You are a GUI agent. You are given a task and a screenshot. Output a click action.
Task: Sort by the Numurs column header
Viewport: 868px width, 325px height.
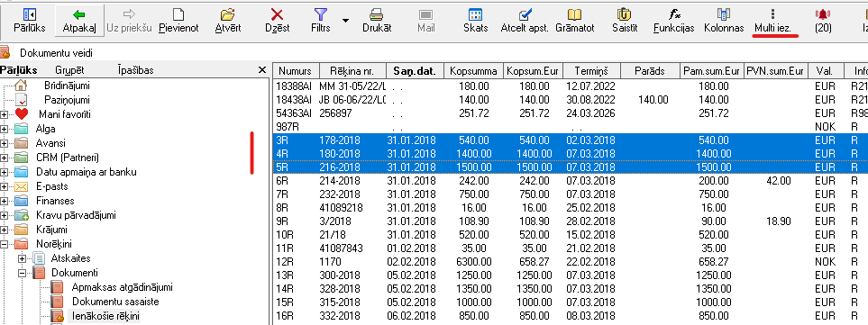pyautogui.click(x=297, y=71)
